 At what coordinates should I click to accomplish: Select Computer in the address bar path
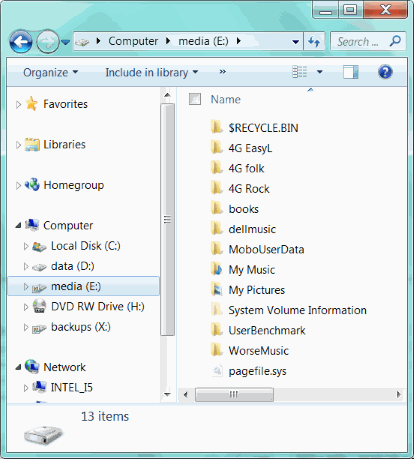click(x=133, y=41)
